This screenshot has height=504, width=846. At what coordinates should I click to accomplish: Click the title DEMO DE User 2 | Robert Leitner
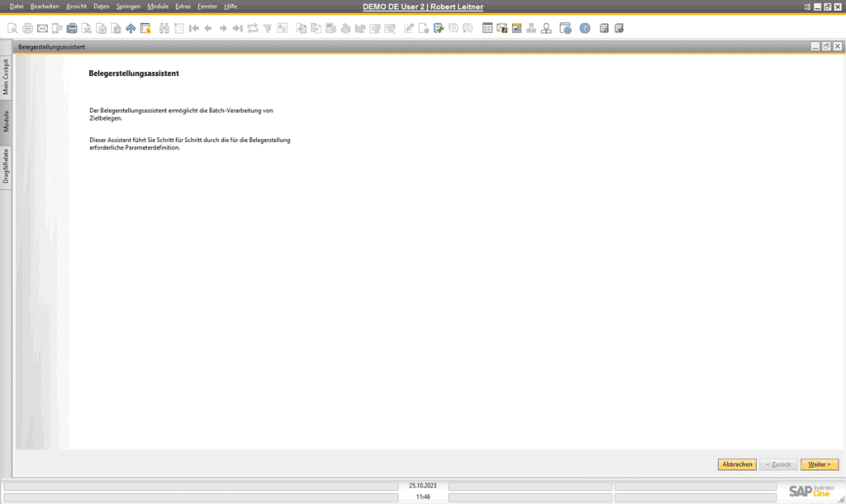[423, 7]
